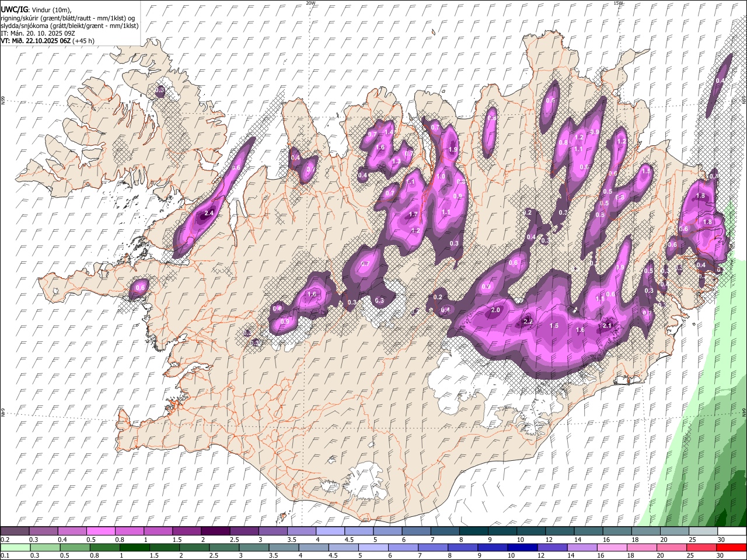
Task: Select the dark teal 8–9 top legend swatch
Action: point(473,531)
